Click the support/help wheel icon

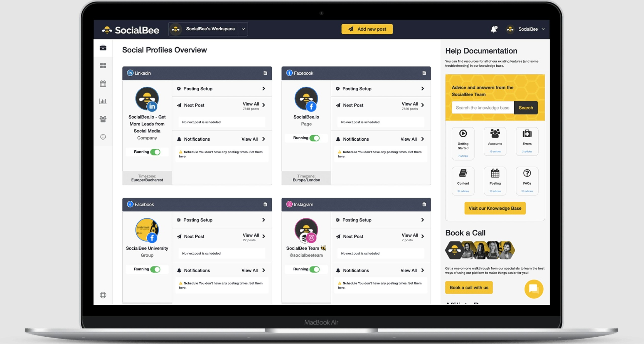coord(103,295)
